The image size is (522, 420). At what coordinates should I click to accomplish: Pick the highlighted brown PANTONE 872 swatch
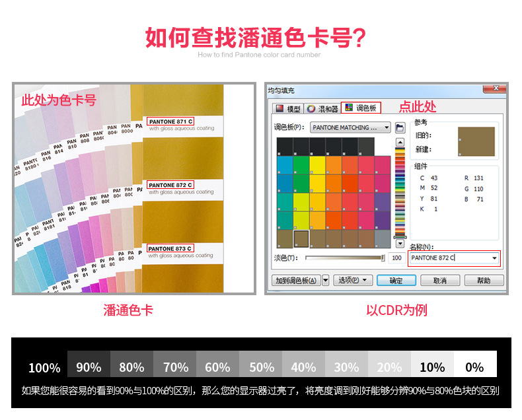pos(301,238)
